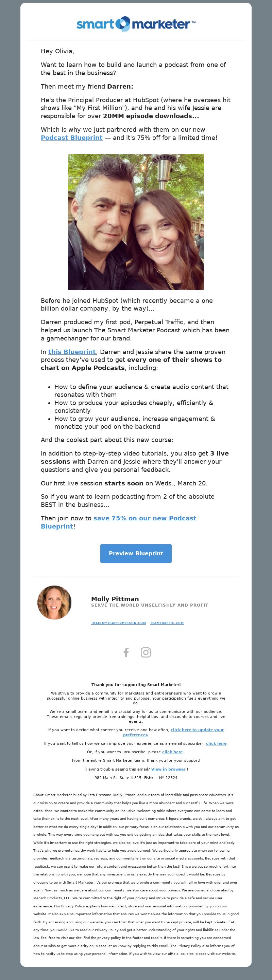This screenshot has height=980, width=272.
Task: Click the 'Hey Olivia,' greeting line
Action: pyautogui.click(x=57, y=51)
